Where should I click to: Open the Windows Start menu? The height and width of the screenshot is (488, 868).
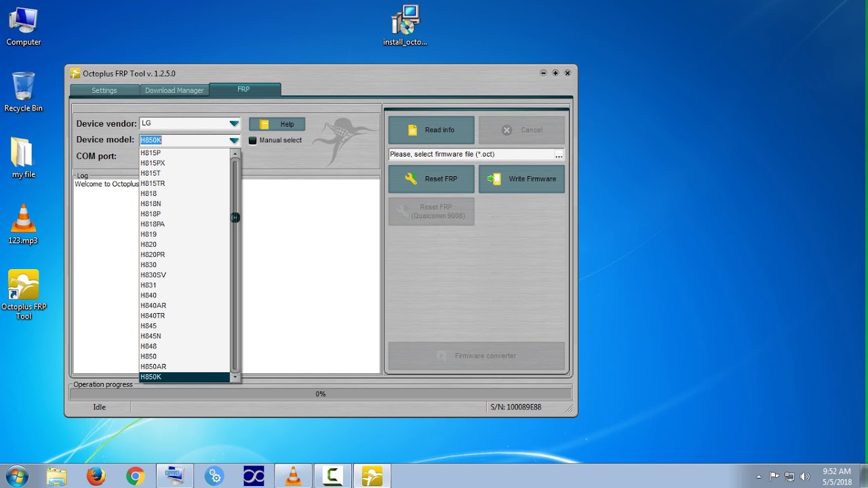[x=17, y=476]
